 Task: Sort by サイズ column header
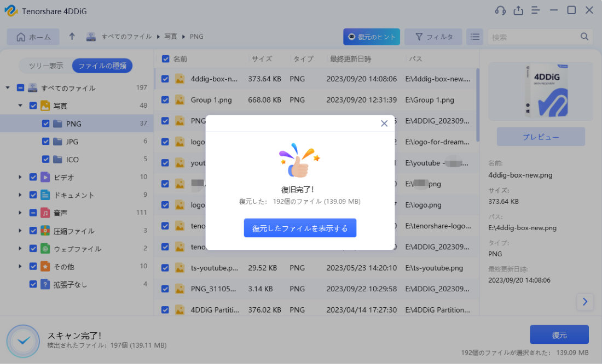pos(262,58)
